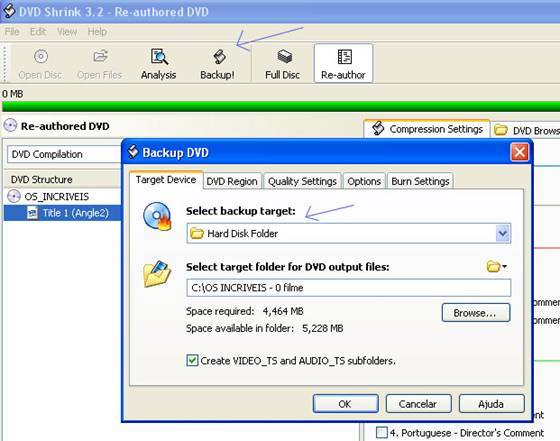This screenshot has height=441, width=560.
Task: Click the Cancelar button
Action: [418, 404]
